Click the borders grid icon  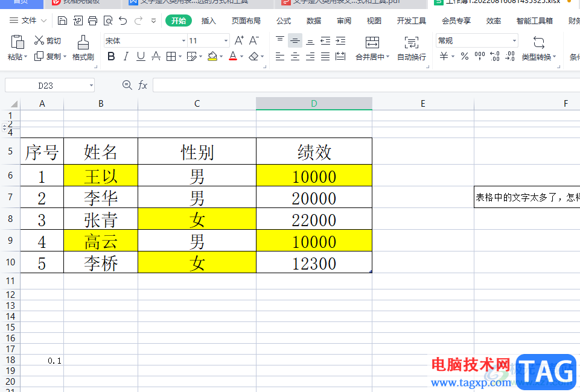click(x=171, y=56)
